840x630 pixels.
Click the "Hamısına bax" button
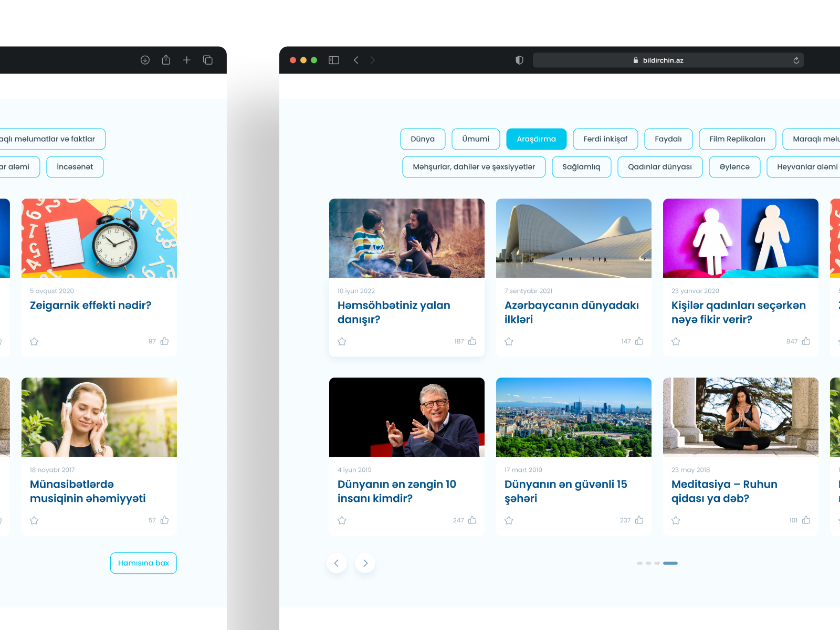(143, 563)
